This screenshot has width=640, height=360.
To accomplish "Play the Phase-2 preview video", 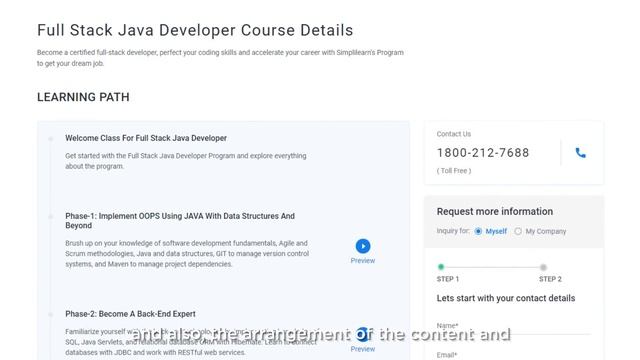I will pyautogui.click(x=363, y=334).
